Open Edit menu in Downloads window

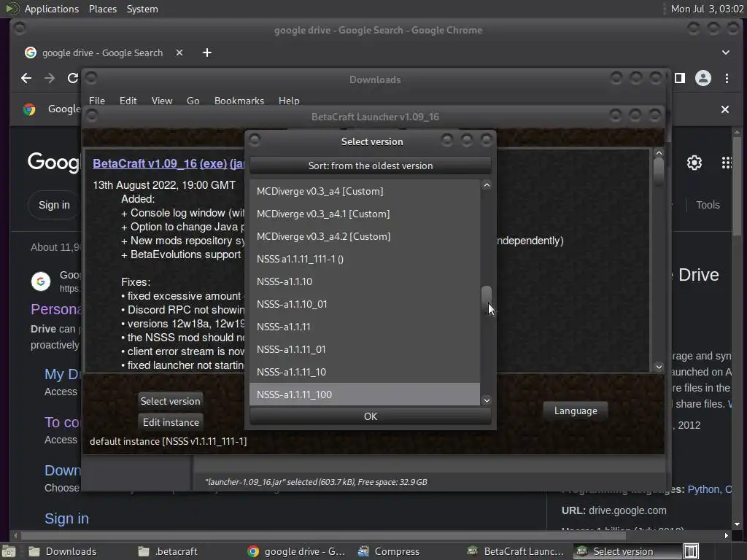[128, 101]
